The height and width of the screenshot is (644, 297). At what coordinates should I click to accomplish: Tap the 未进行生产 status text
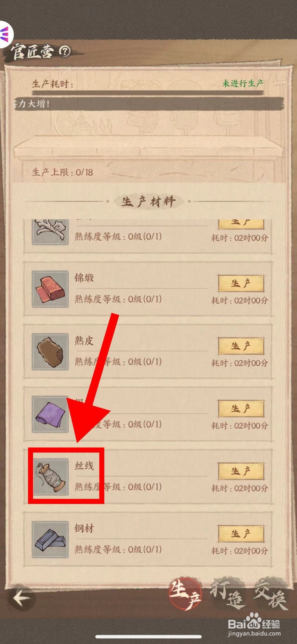243,83
